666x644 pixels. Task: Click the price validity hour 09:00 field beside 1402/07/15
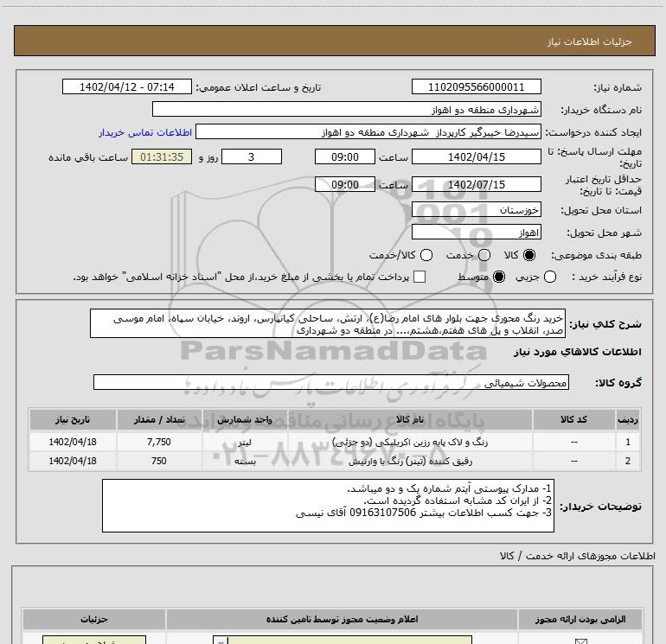(345, 184)
